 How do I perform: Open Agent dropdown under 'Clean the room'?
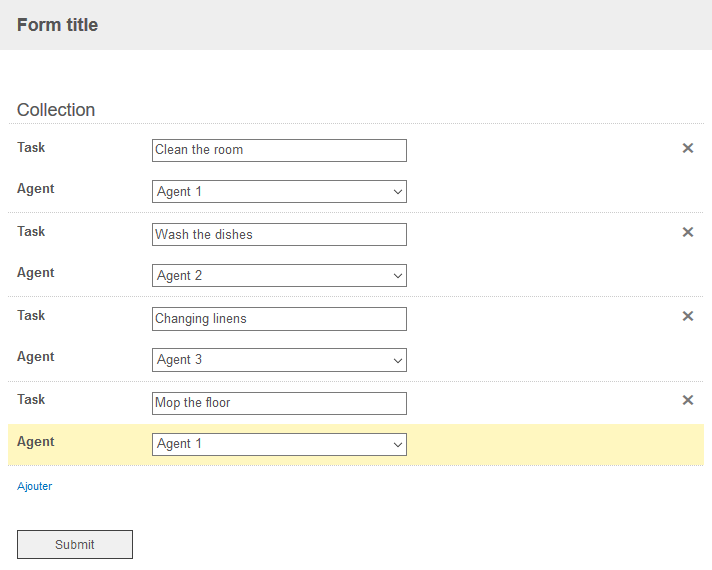[x=279, y=191]
